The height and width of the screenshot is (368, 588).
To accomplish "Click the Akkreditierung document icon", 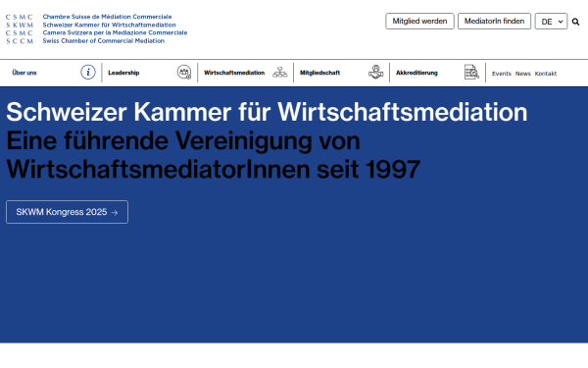I will (471, 72).
